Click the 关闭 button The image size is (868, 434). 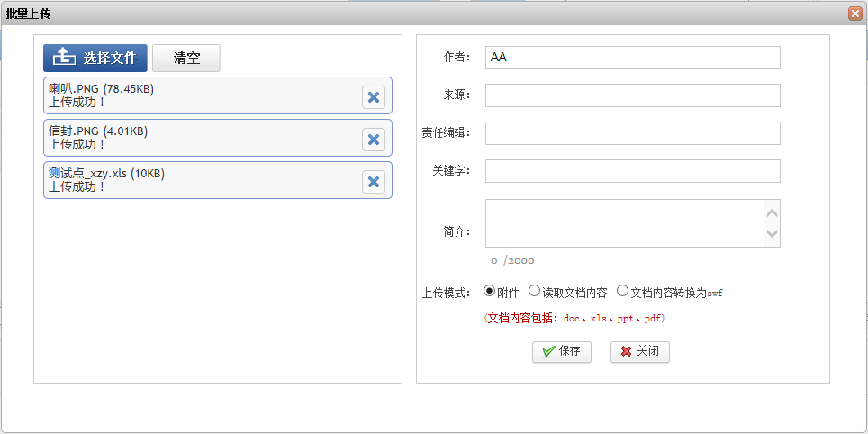coord(639,352)
